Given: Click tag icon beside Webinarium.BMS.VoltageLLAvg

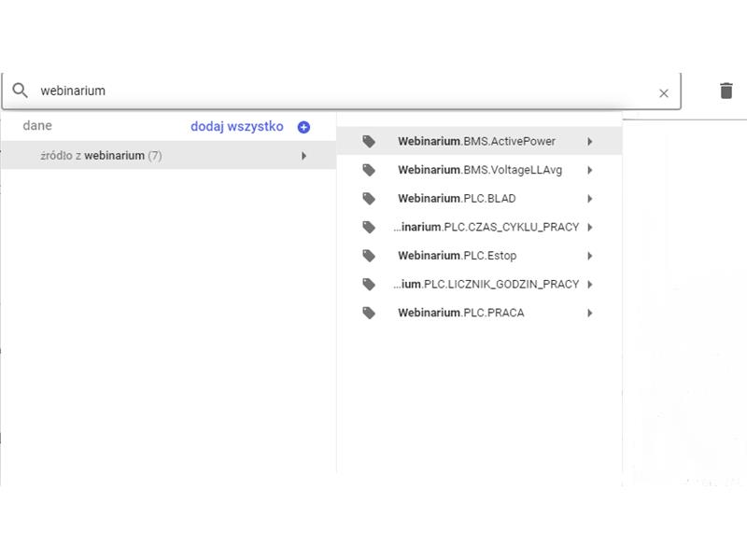Looking at the screenshot, I should click(369, 170).
